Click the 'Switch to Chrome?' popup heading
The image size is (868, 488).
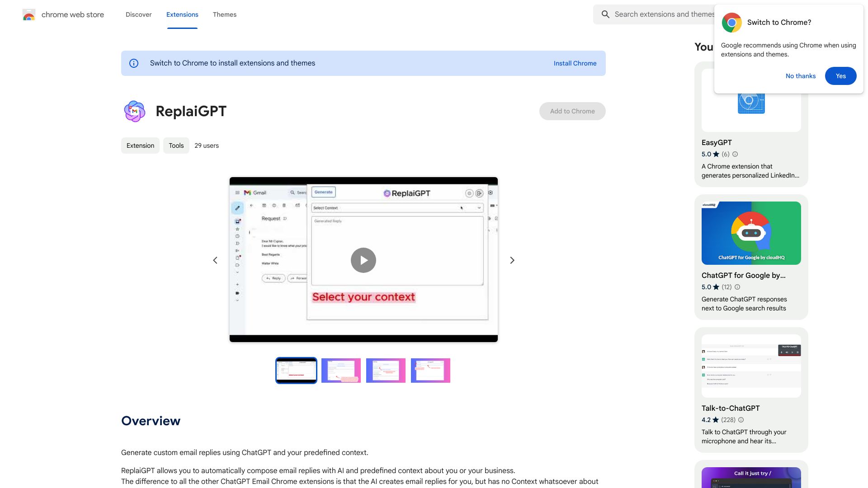(779, 22)
